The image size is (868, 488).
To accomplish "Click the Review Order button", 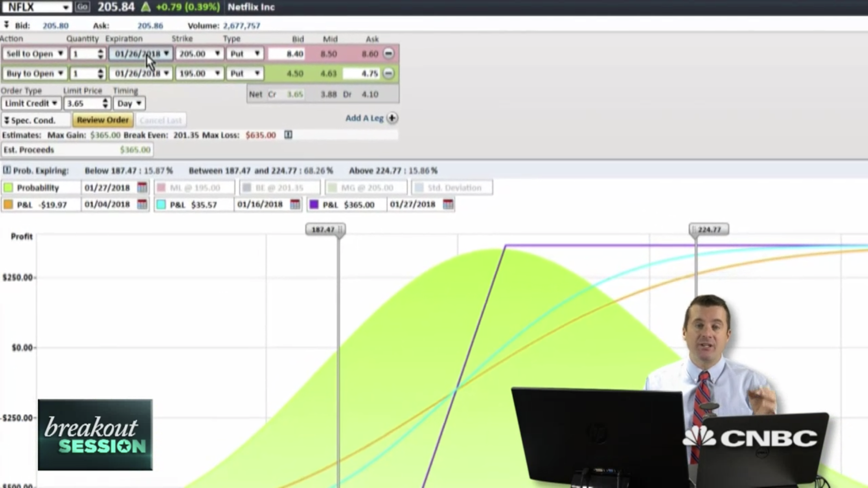I will coord(103,120).
